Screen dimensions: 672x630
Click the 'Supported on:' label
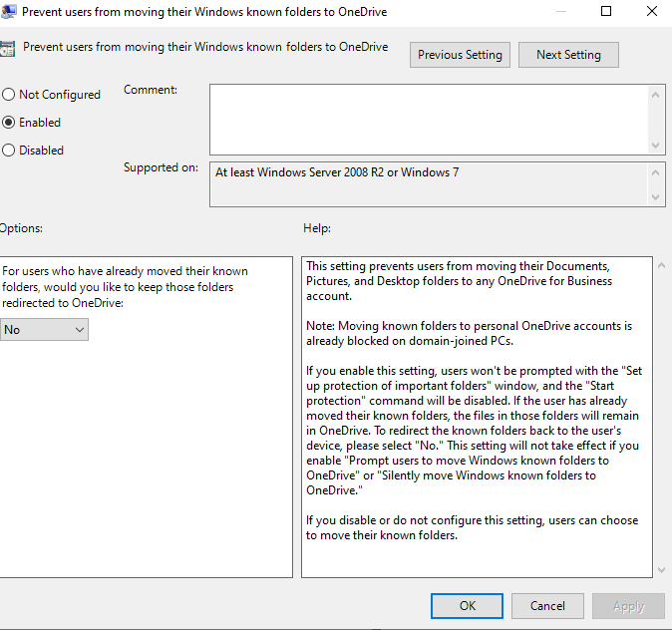pos(161,167)
